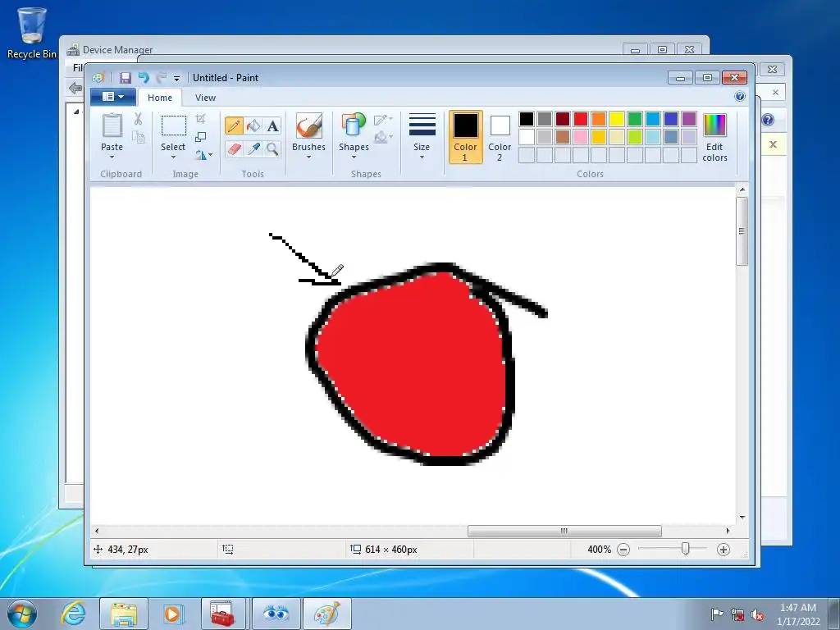
Task: Click the Crop icon in Image group
Action: click(200, 119)
